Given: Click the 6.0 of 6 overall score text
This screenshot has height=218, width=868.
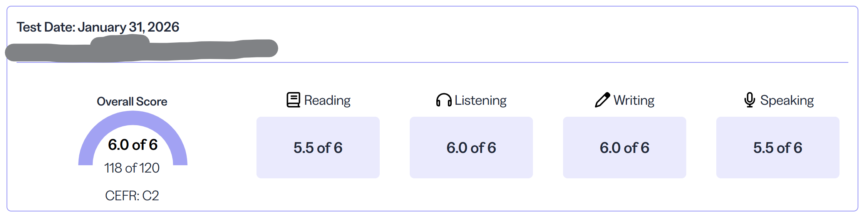Looking at the screenshot, I should pyautogui.click(x=133, y=145).
